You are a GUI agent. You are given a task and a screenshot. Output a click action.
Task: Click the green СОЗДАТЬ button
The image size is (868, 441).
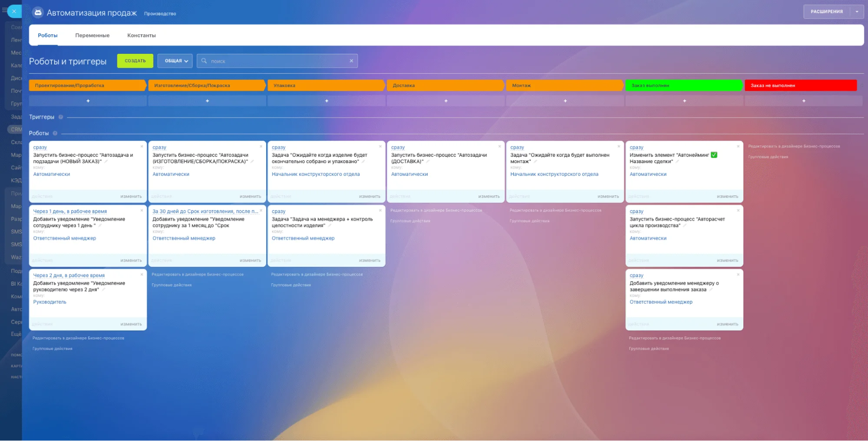[x=135, y=61]
